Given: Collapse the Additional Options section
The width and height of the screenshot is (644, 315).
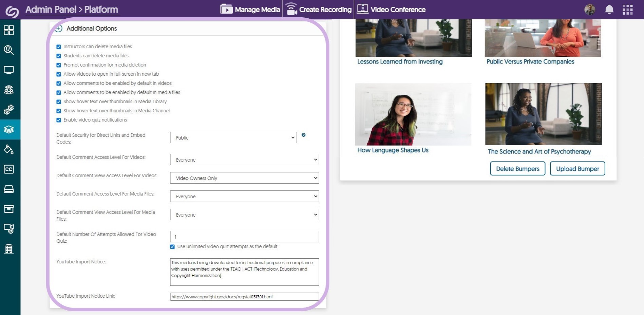Looking at the screenshot, I should tap(59, 29).
